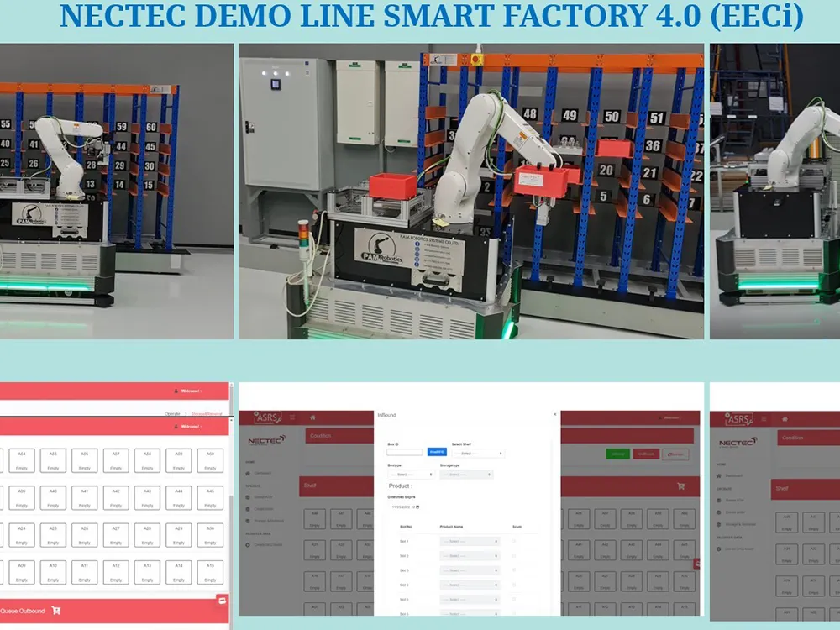Click Create SKU gear icon in the screenshot without dialog
840x630 pixels.
click(x=719, y=549)
